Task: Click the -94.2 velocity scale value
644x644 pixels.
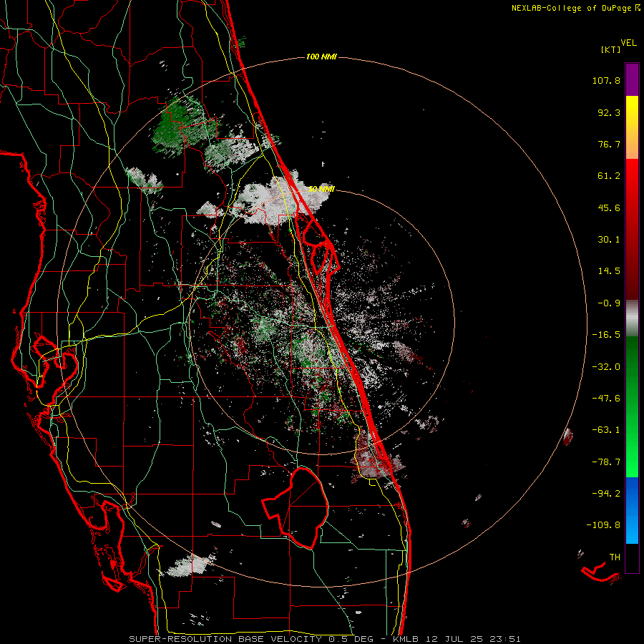Action: 606,493
